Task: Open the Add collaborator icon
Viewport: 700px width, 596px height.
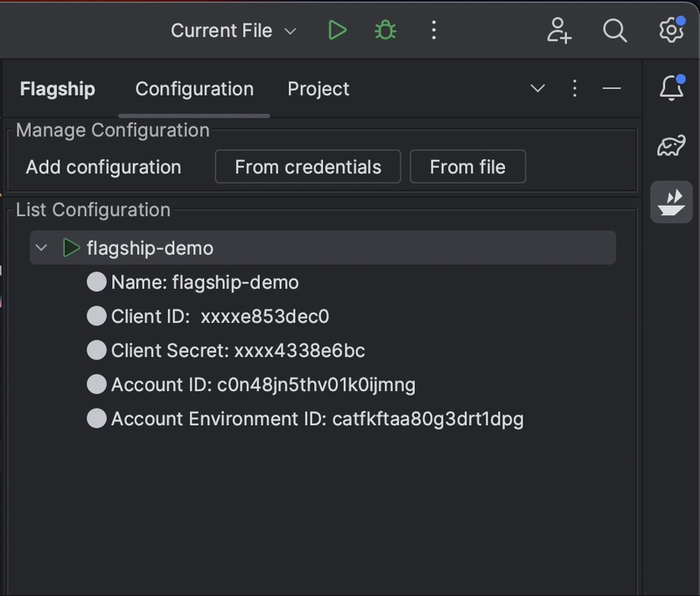Action: [x=559, y=31]
